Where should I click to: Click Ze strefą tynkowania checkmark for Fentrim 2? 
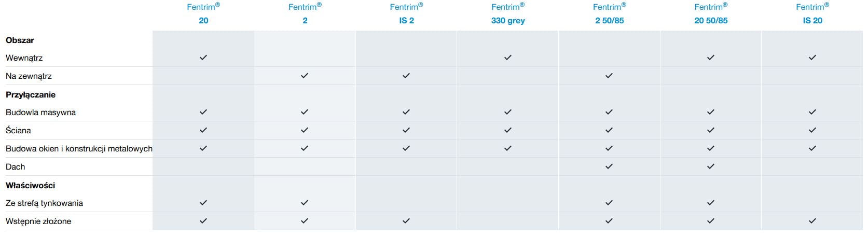305,203
